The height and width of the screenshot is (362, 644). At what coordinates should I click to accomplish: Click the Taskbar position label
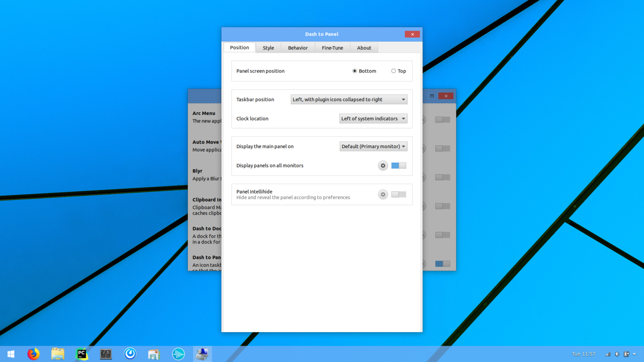tap(255, 99)
